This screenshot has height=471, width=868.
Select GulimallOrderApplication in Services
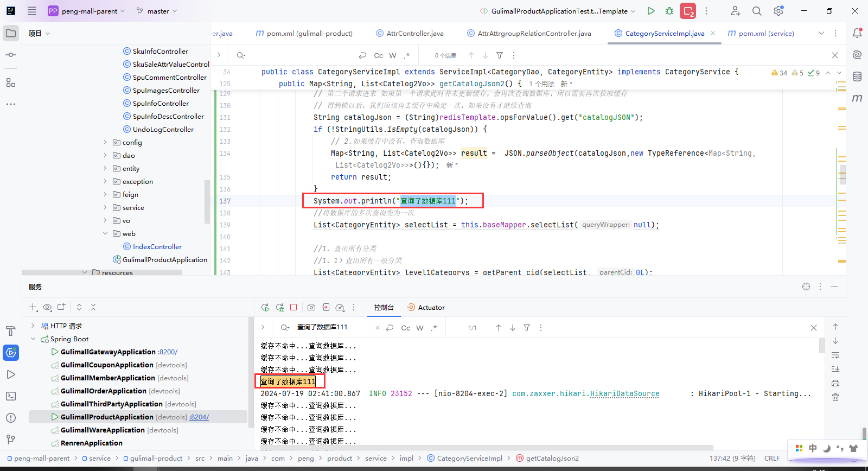tap(104, 391)
